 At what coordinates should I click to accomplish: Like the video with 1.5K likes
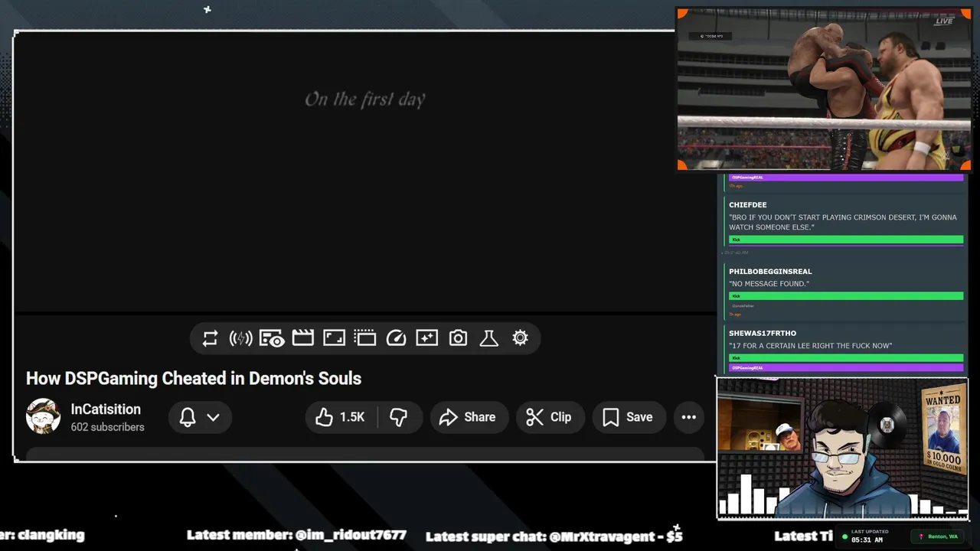[341, 417]
